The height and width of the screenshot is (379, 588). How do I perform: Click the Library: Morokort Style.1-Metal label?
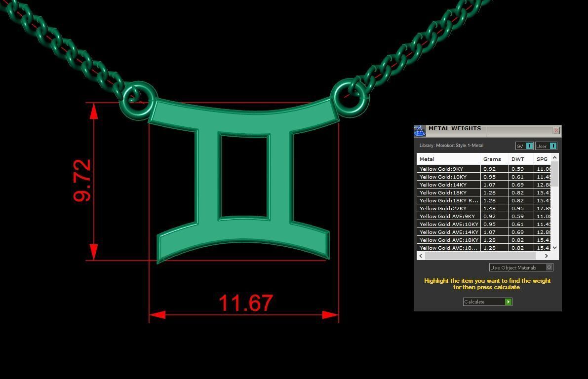click(x=451, y=146)
